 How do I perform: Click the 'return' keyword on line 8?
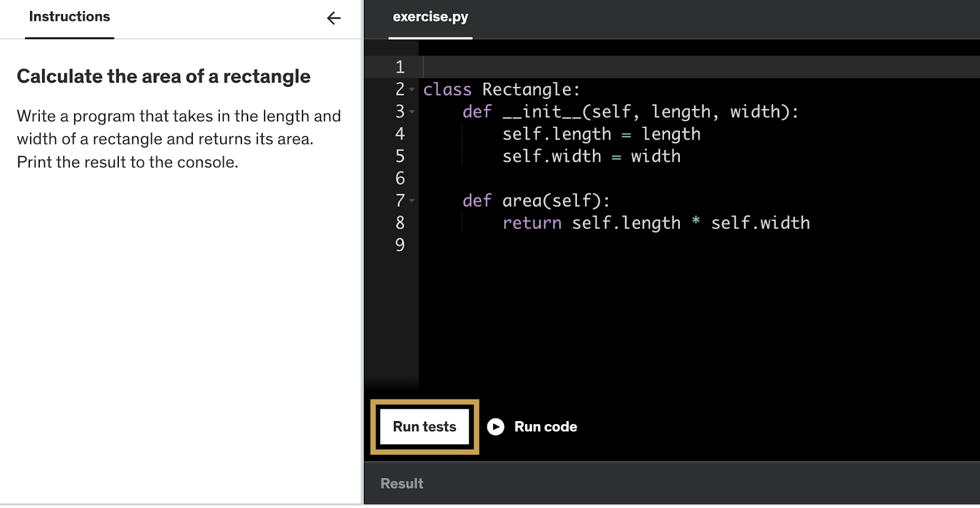coord(532,223)
